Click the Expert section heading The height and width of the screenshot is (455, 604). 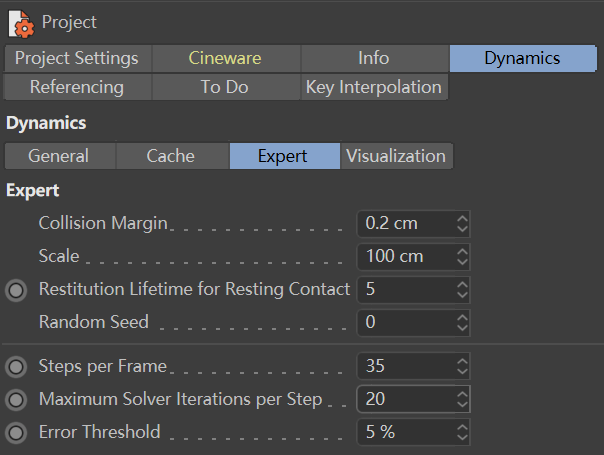click(33, 191)
